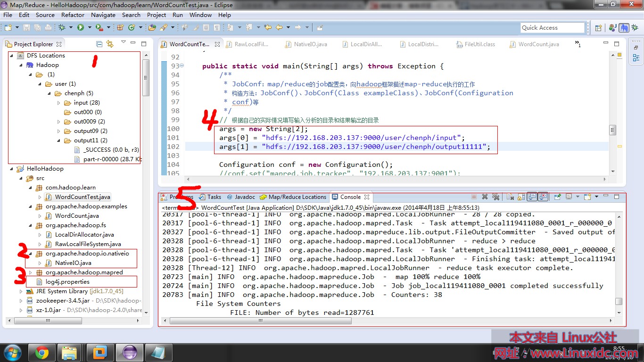Collapse the chenph folder in Project Explorer
The image size is (644, 362).
pyautogui.click(x=49, y=93)
